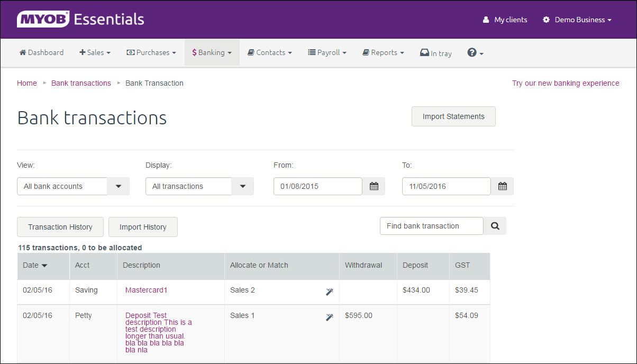Viewport: 637px width, 364px height.
Task: Open the From date calendar picker
Action: tap(374, 186)
